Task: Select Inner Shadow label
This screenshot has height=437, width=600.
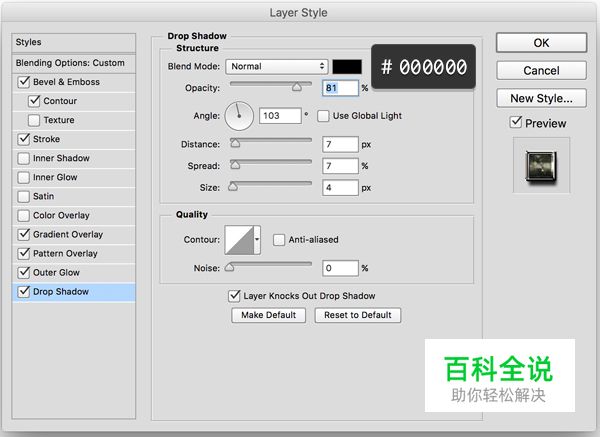Action: [61, 158]
